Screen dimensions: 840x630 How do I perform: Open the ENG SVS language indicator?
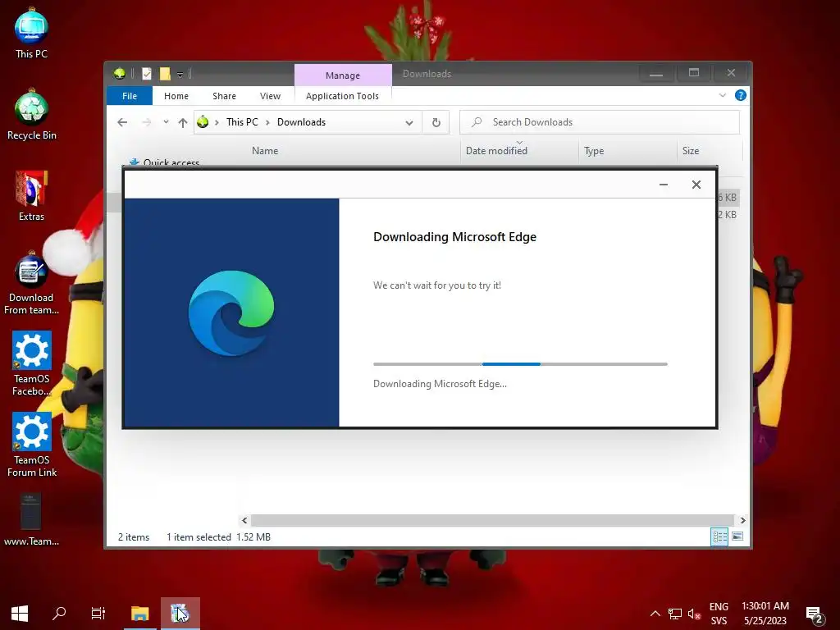pos(719,614)
